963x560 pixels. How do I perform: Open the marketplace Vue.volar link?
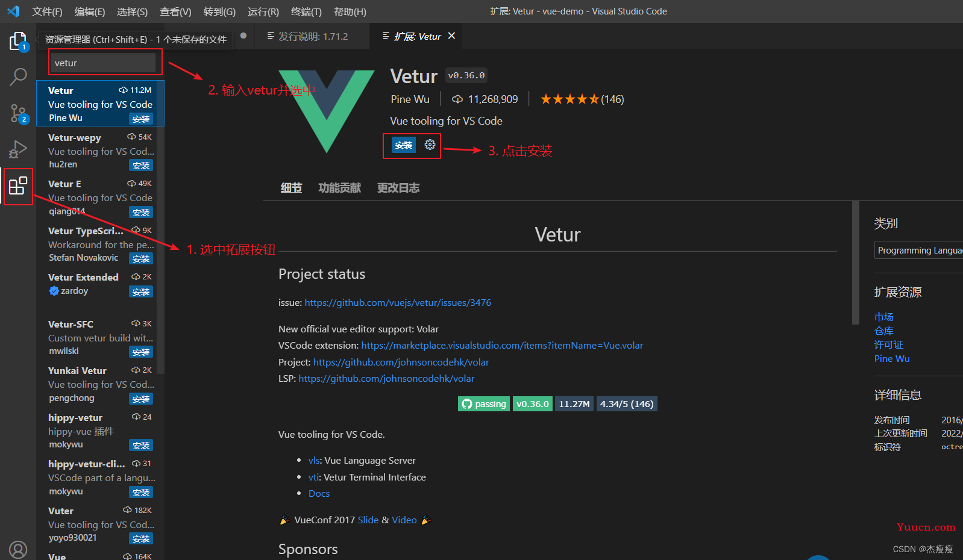502,345
